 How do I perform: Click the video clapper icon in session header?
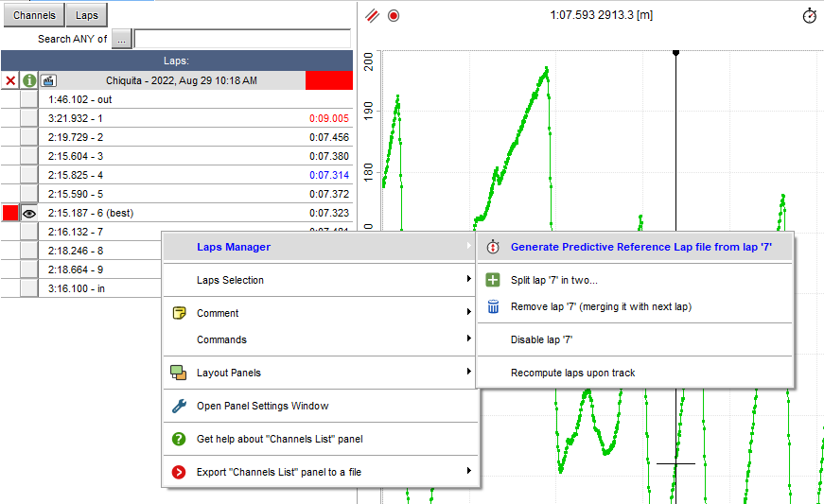coord(48,81)
